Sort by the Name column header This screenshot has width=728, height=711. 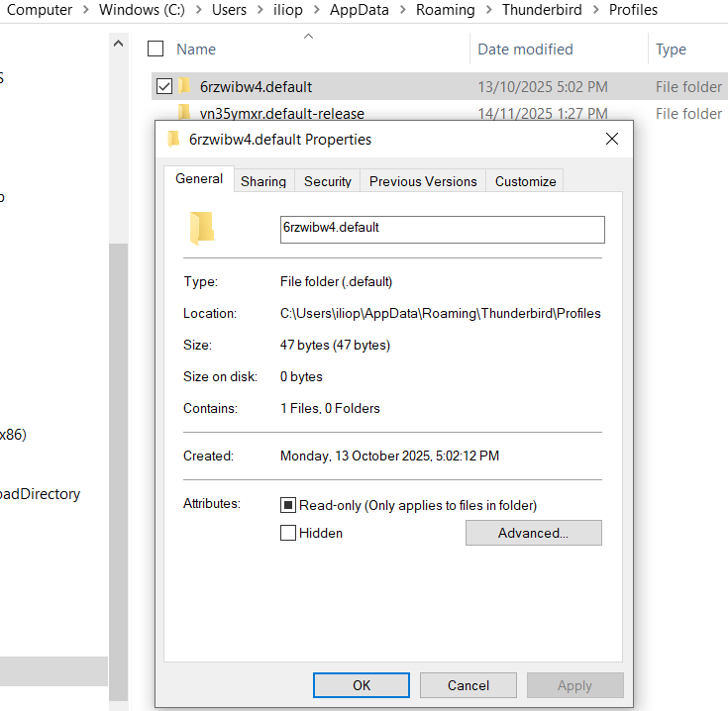click(196, 50)
